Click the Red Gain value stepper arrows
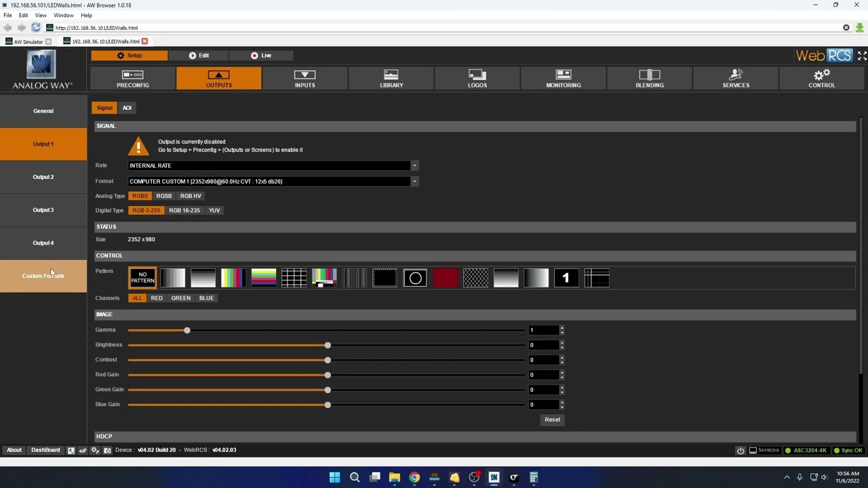The height and width of the screenshot is (488, 868). (561, 375)
